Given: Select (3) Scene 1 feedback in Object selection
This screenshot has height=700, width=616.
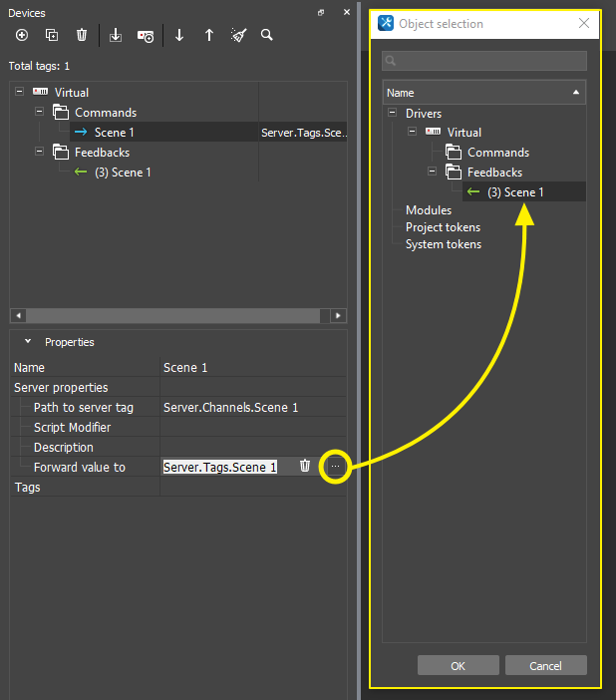Looking at the screenshot, I should coord(514,192).
